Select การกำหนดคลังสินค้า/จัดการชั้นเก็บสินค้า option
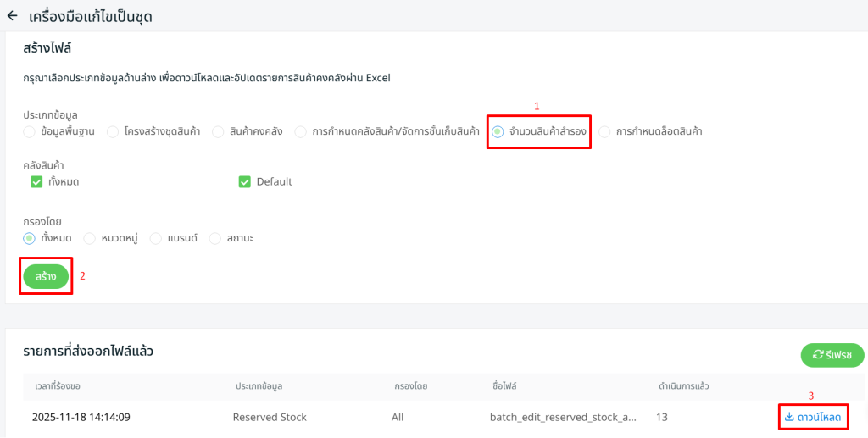 click(x=301, y=131)
